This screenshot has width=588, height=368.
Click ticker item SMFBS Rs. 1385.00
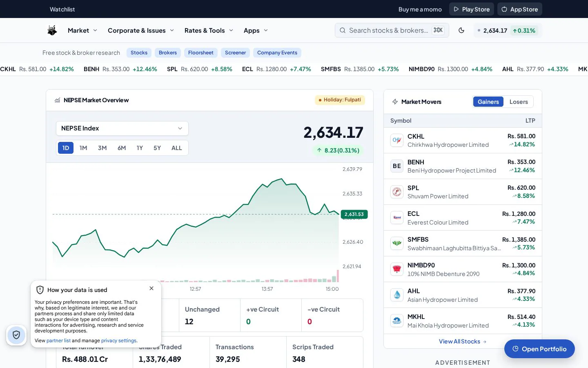(360, 69)
